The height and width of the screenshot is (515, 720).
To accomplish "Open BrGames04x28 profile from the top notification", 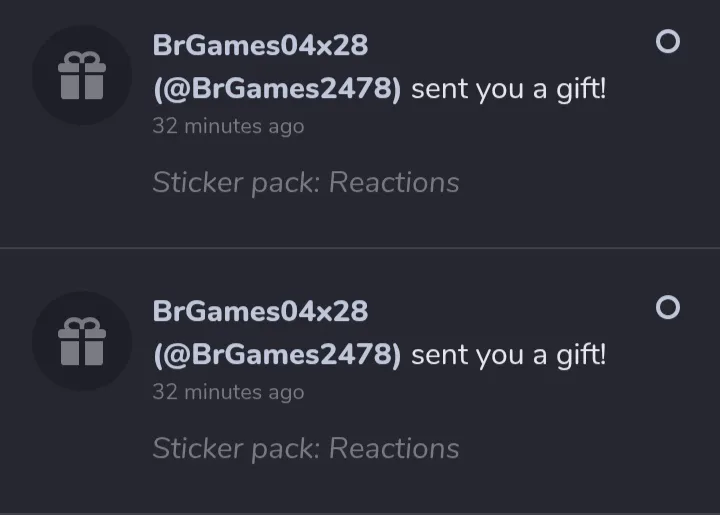I will (x=260, y=45).
